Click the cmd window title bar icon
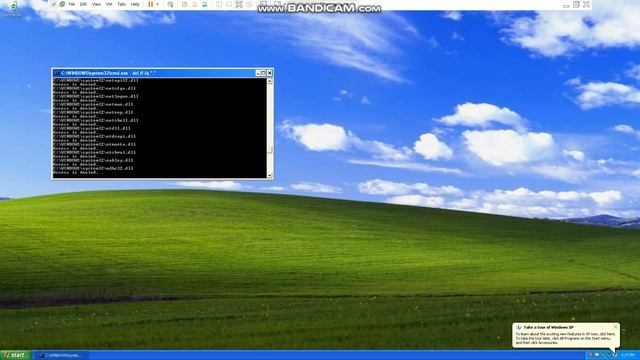640x360 pixels. pos(57,73)
